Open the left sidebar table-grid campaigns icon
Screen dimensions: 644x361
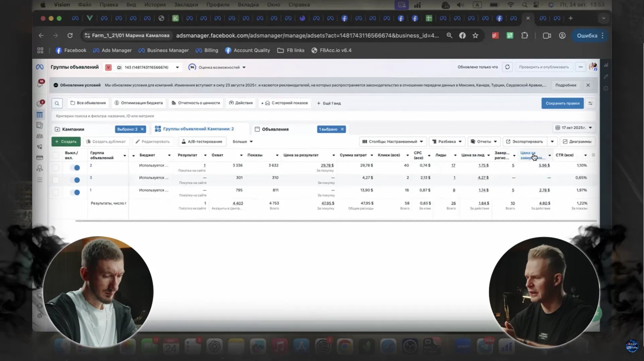[x=40, y=115]
